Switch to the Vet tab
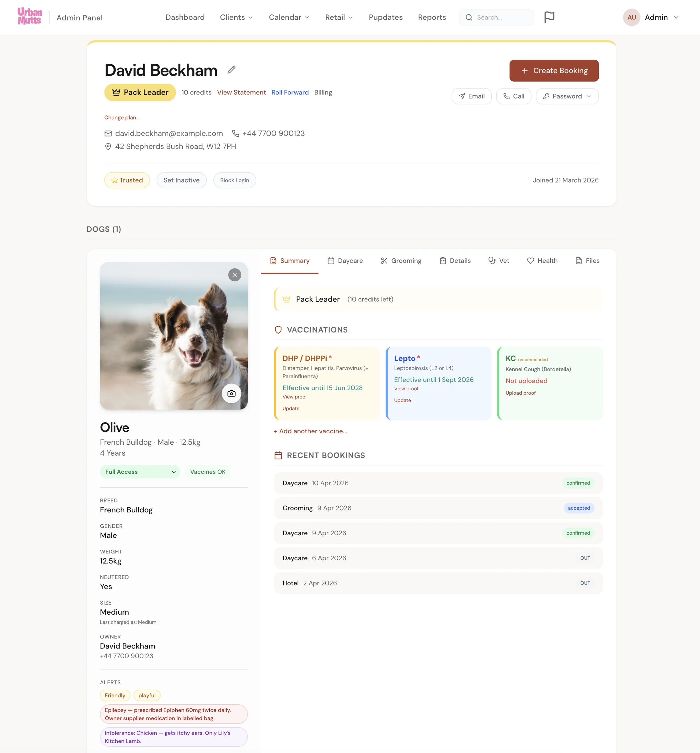Viewport: 700px width, 753px height. click(x=499, y=261)
